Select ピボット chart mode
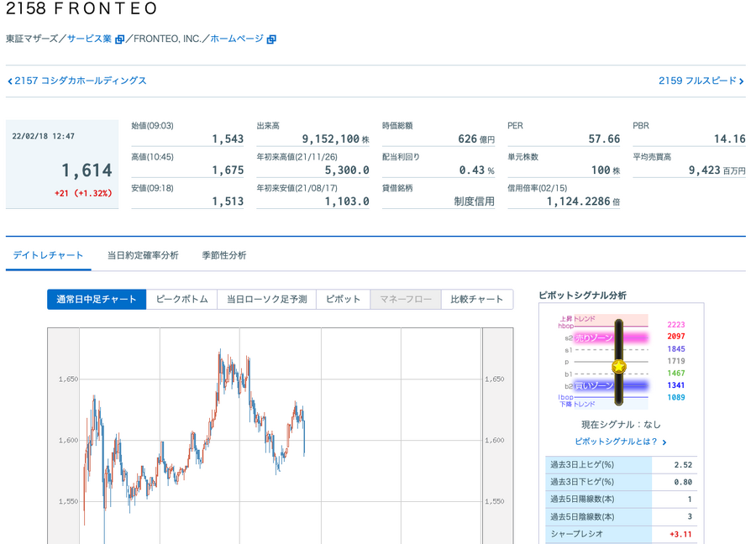The image size is (756, 544). coord(343,299)
